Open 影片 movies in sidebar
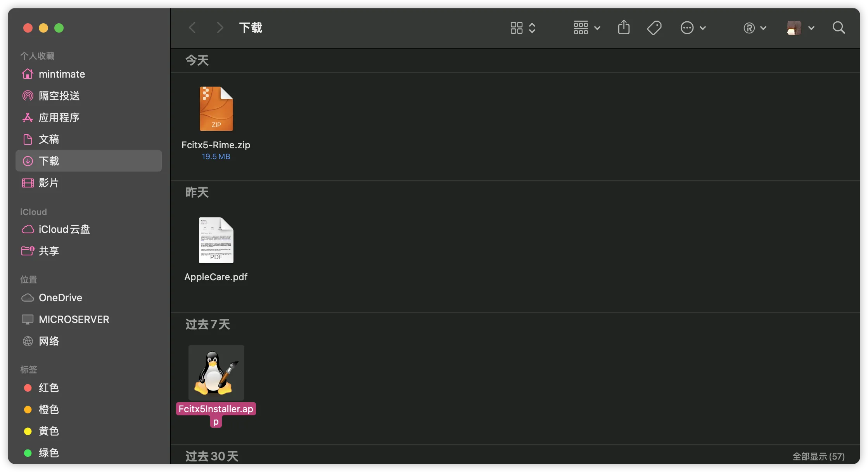The image size is (868, 472). click(89, 182)
